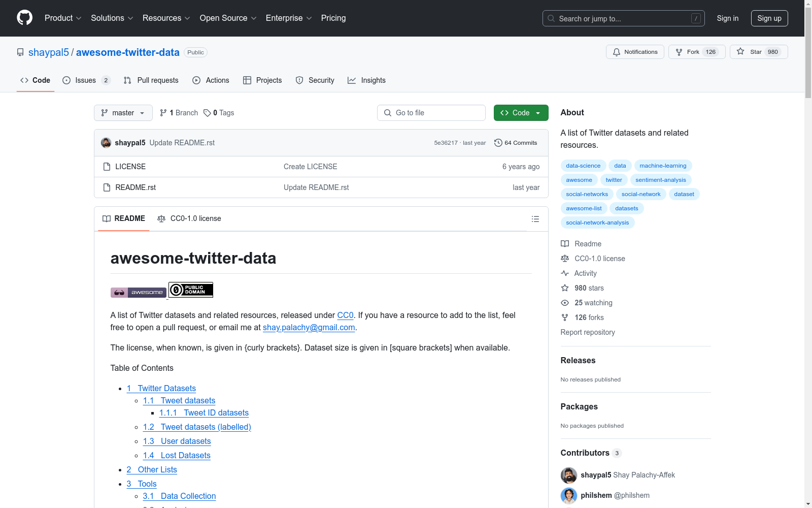Click the Sign up button

click(x=769, y=18)
